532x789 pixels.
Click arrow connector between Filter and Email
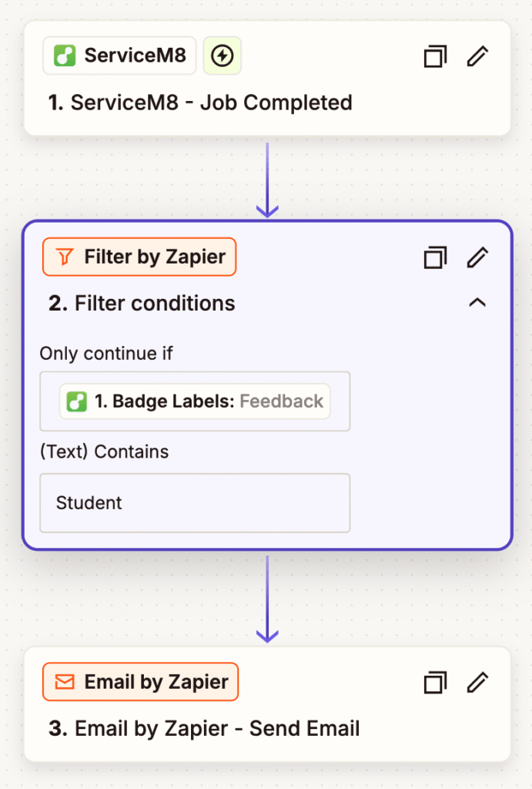(267, 598)
